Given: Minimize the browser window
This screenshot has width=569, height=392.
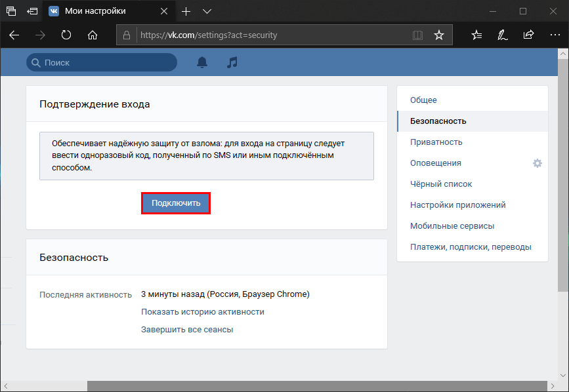Looking at the screenshot, I should coord(493,11).
